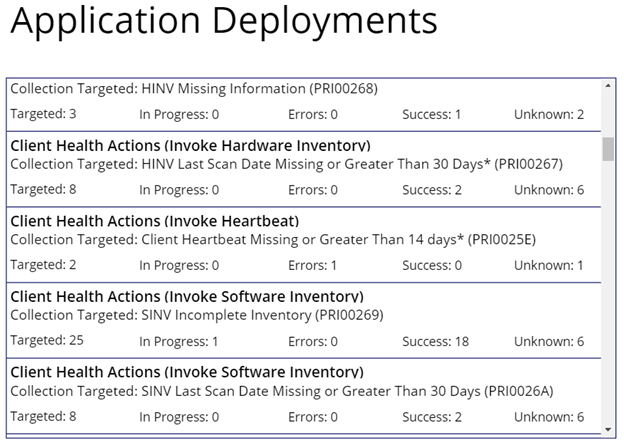Click the vertical scrollbar thumb
Screen dimensions: 624x440
[x=608, y=148]
